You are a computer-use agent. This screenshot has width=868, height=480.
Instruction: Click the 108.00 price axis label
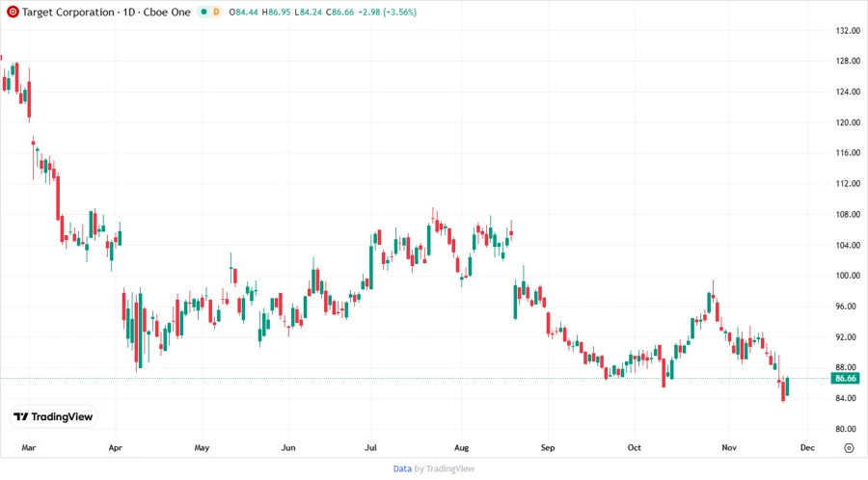point(848,215)
